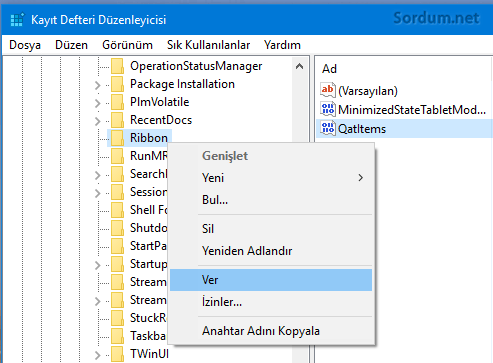Viewport: 493px width, 363px height.
Task: Click the RecentDocs folder icon
Action: click(x=117, y=120)
